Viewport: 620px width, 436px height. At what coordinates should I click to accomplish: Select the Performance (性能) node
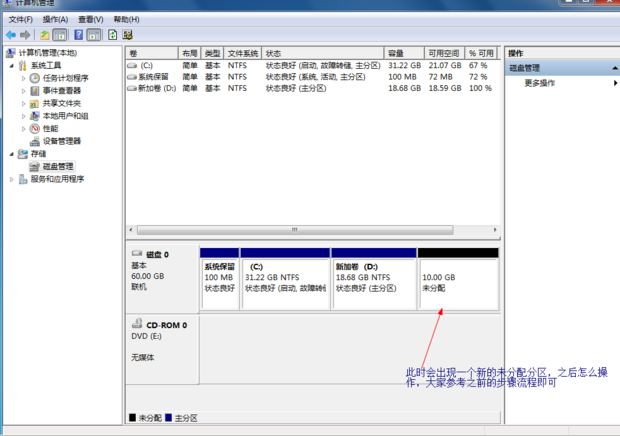49,129
